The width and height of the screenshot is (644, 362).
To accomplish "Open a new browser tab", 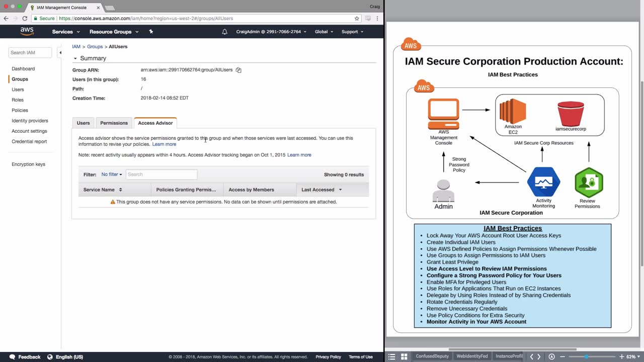I will click(109, 8).
